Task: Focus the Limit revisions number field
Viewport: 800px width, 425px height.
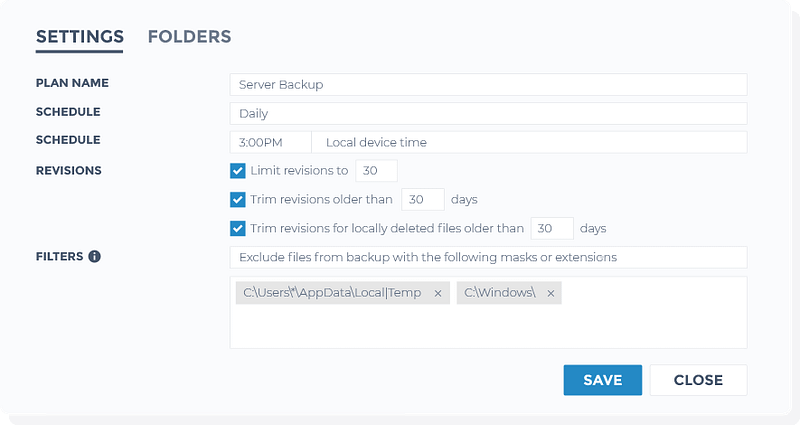Action: pos(376,171)
